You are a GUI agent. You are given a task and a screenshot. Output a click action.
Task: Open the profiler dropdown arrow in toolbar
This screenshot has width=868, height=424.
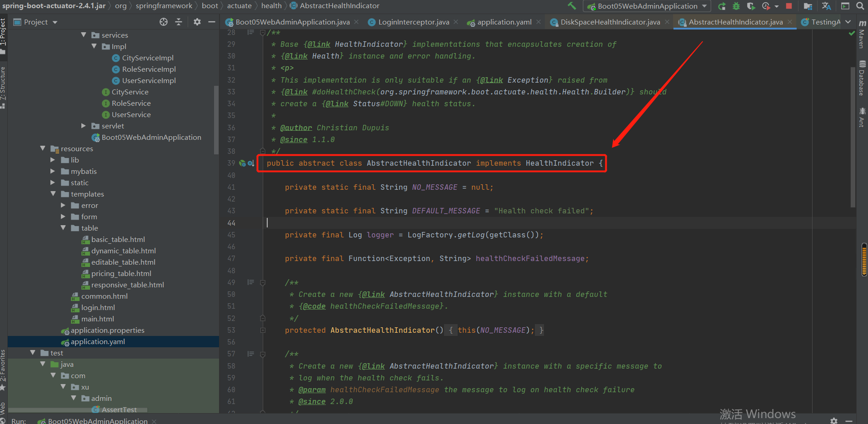tap(777, 6)
